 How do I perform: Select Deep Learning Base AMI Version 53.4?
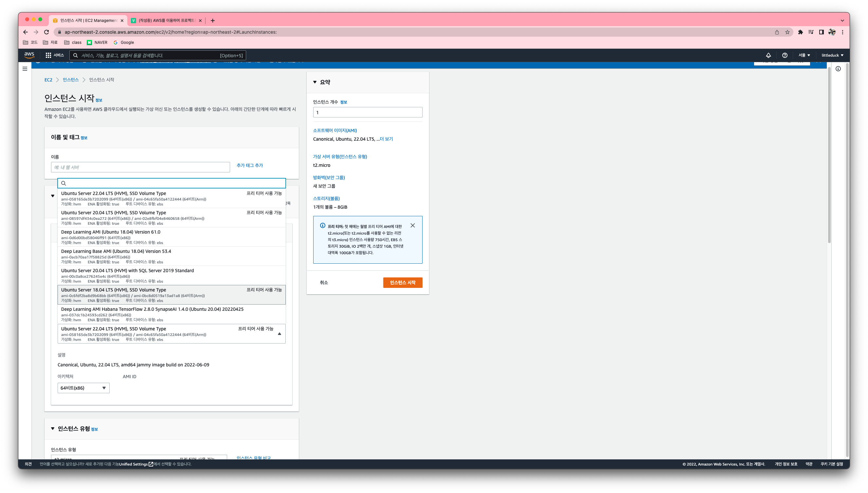tap(172, 256)
